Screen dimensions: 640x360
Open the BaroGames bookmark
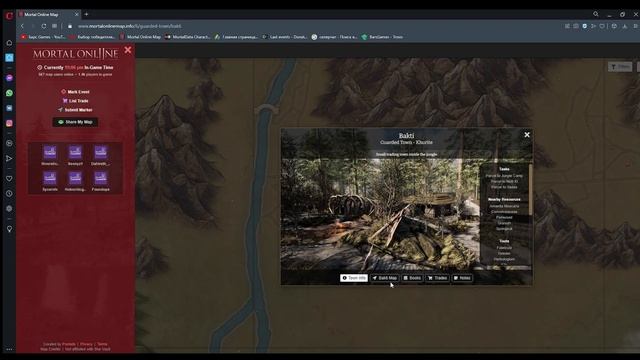pyautogui.click(x=382, y=37)
